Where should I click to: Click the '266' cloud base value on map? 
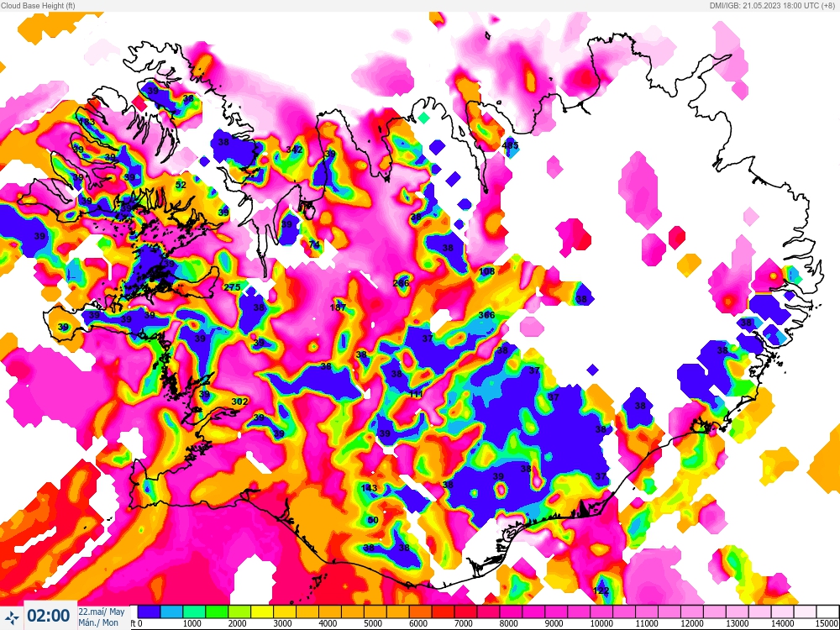click(402, 283)
